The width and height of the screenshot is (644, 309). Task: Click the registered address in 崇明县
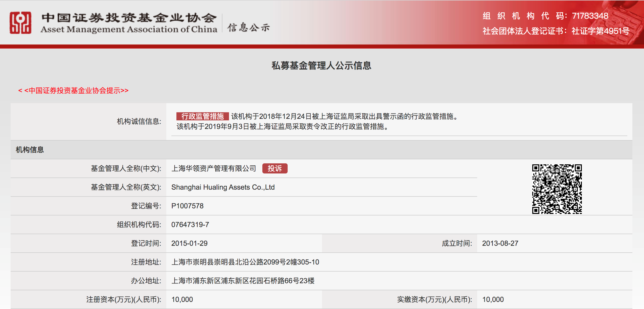click(245, 262)
